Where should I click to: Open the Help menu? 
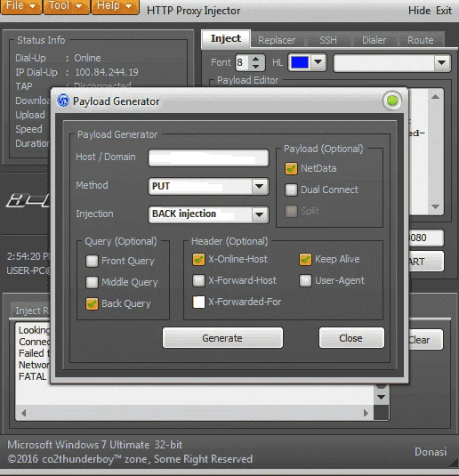pos(115,6)
